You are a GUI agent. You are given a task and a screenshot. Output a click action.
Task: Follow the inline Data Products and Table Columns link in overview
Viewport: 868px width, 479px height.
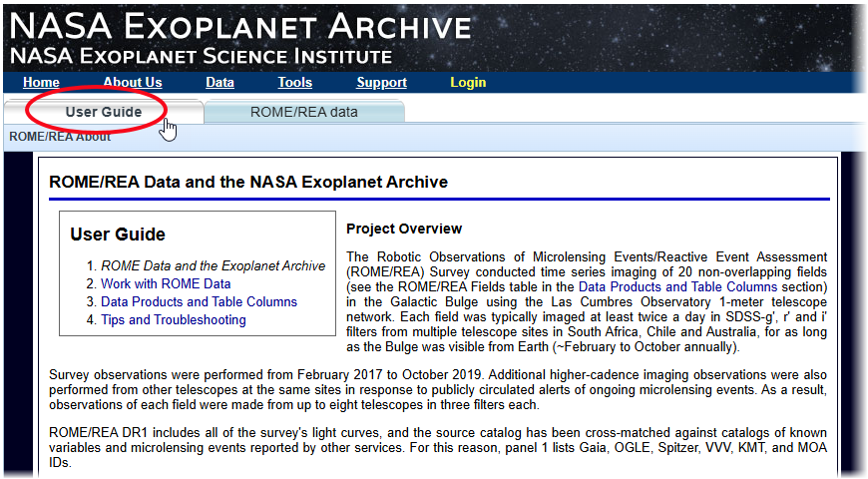coord(678,286)
